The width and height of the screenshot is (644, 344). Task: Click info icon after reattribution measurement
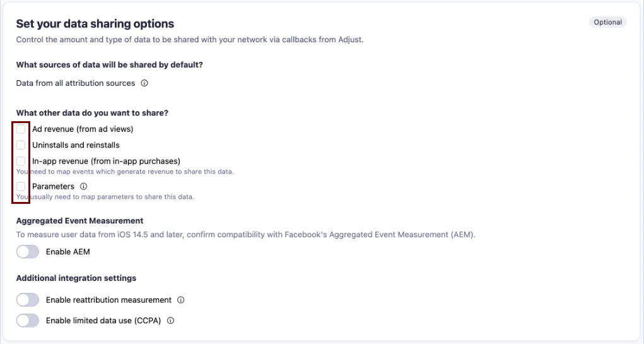point(181,300)
